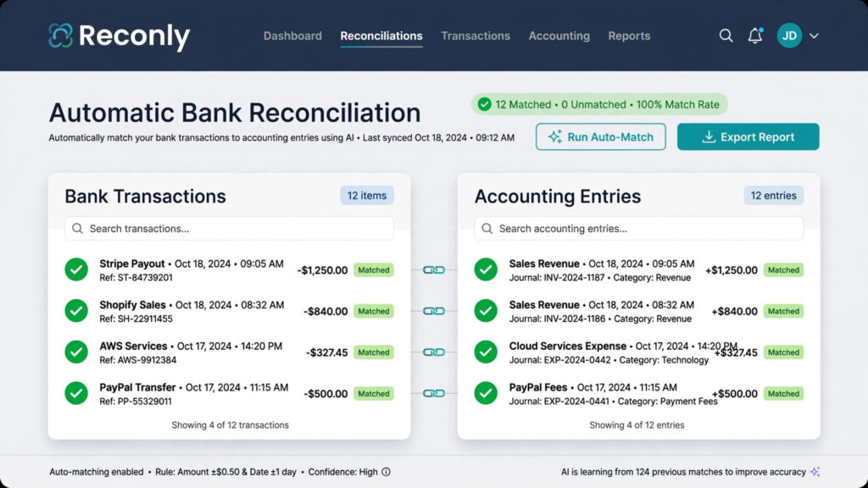The height and width of the screenshot is (488, 868).
Task: Click checkmark icon for INV-2024-1186 entry
Action: pyautogui.click(x=486, y=311)
